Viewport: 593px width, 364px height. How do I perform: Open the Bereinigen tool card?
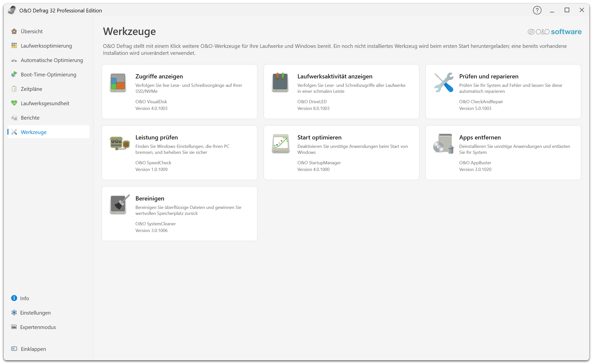[179, 214]
